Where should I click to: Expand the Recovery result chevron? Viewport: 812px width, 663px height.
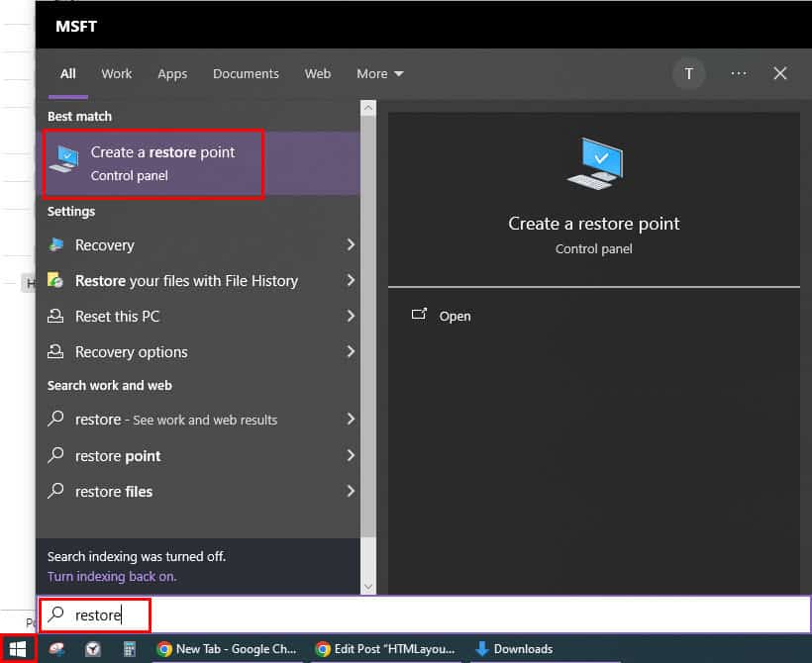(351, 244)
